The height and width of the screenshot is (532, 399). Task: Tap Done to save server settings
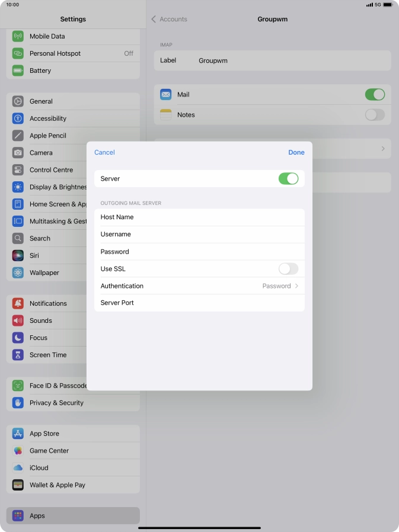[296, 152]
